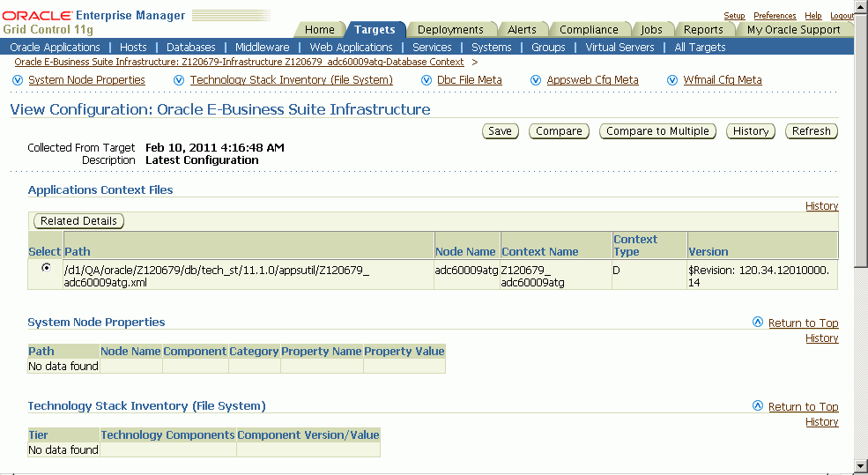Click the Compare to Multiple button
The width and height of the screenshot is (868, 475).
tap(657, 131)
